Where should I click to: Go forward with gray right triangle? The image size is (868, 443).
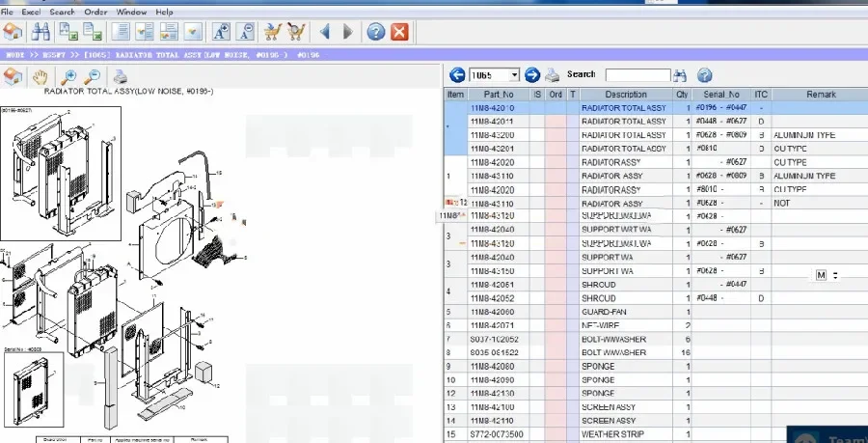click(x=347, y=32)
